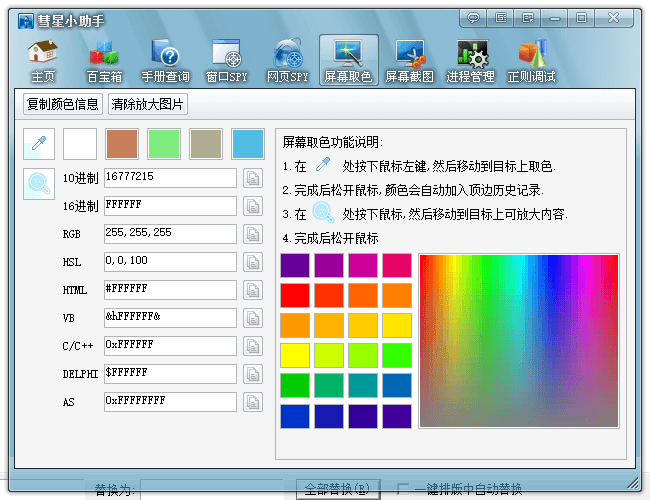Enable 一键排版中自动替换 checkbox
Viewport: 650px width, 500px height.
403,489
